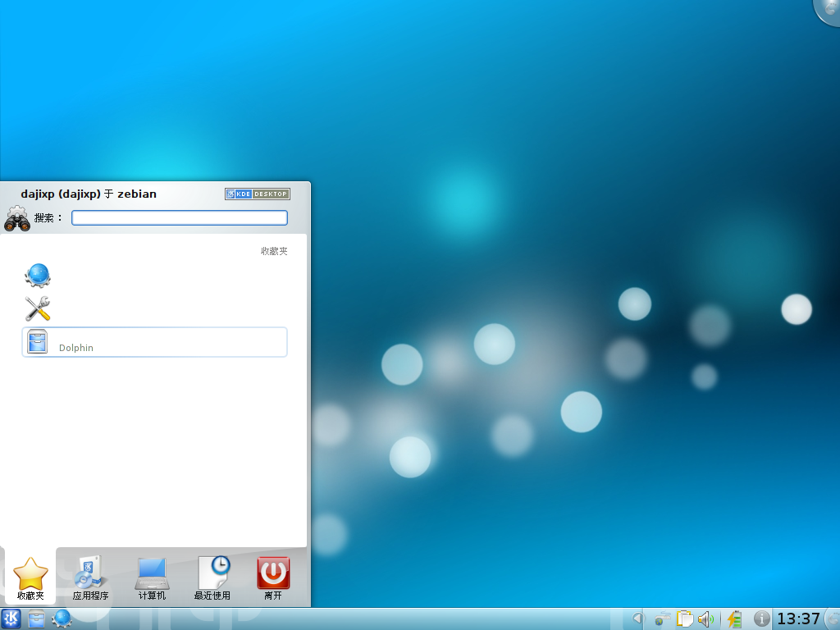Expand hidden system tray icons arrow
Image resolution: width=840 pixels, height=630 pixels.
[637, 619]
